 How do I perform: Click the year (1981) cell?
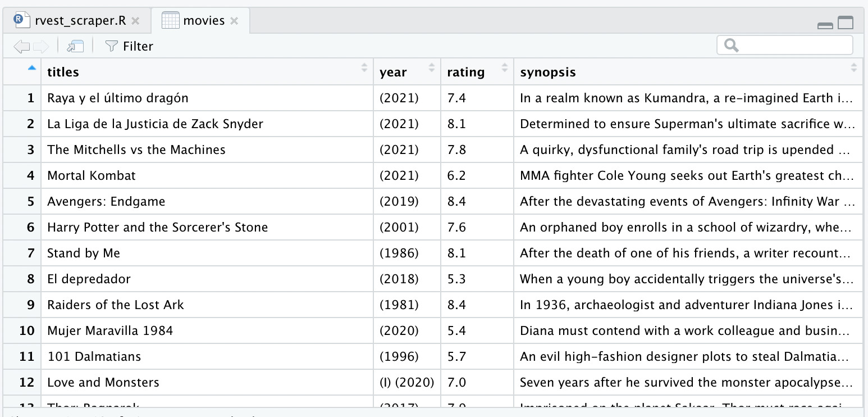click(407, 305)
